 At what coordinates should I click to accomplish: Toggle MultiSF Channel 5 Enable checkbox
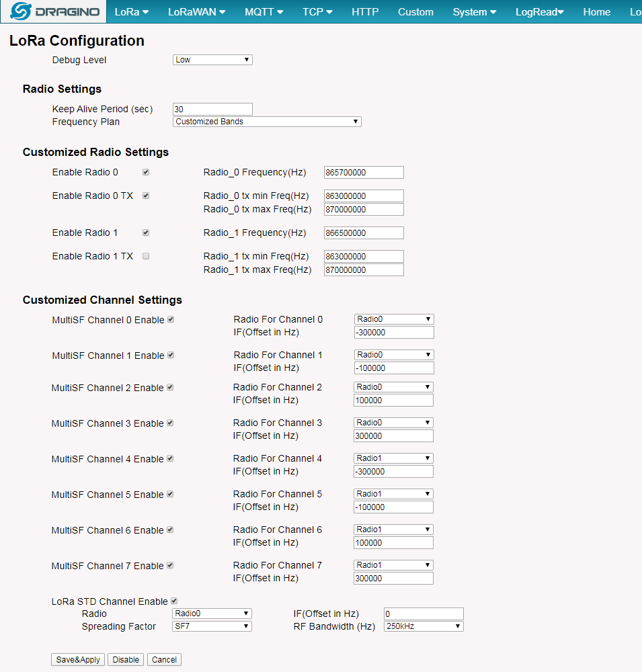coord(170,494)
